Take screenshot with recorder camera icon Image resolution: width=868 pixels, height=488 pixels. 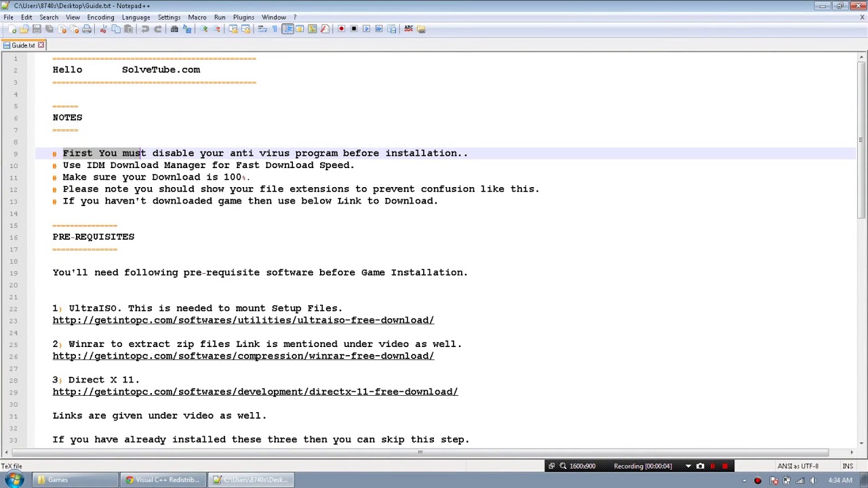[701, 466]
